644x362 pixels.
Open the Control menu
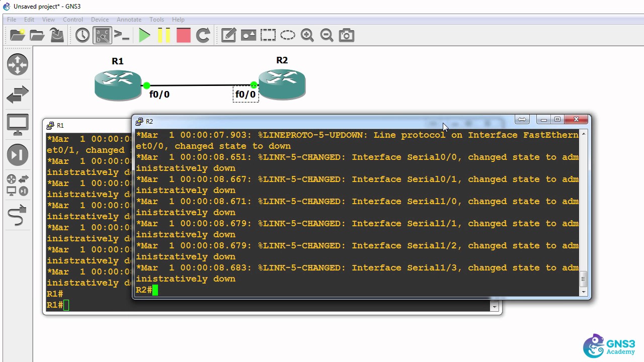click(x=73, y=20)
